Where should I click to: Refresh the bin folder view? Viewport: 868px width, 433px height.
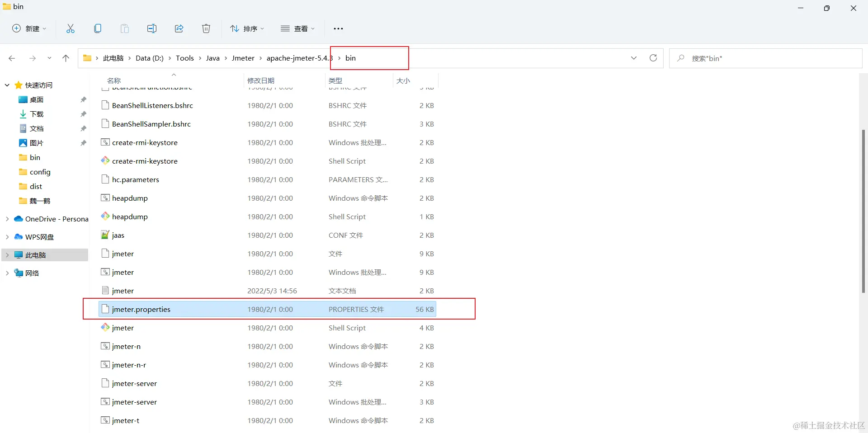click(x=653, y=58)
